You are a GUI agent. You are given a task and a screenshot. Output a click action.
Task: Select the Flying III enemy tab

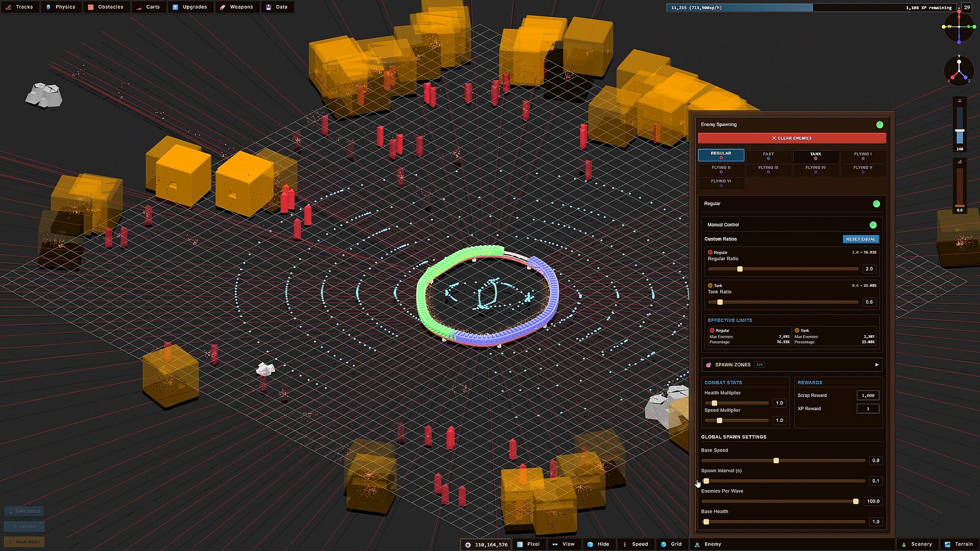(x=768, y=169)
